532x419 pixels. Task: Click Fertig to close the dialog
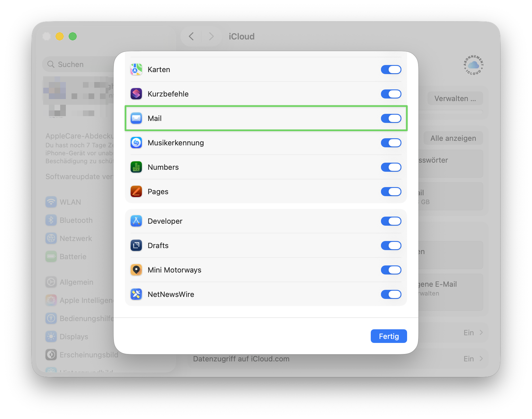[389, 336]
